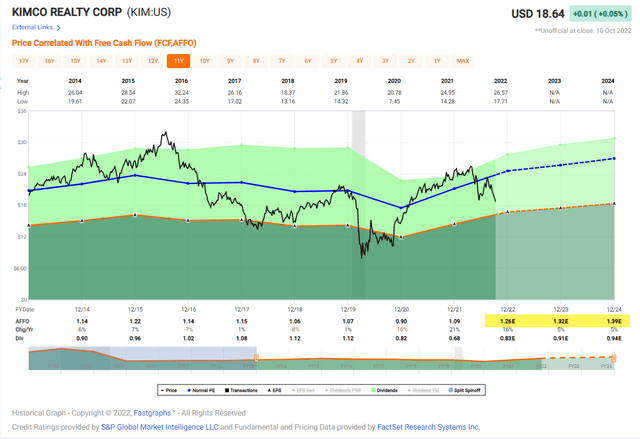The image size is (640, 439).
Task: Click the External Links text
Action: coord(33,27)
